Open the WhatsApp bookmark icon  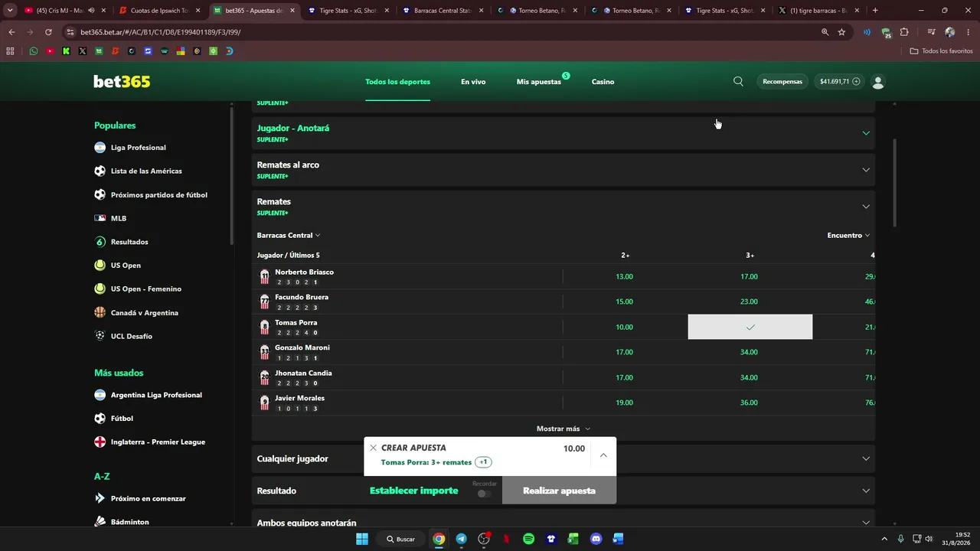(34, 51)
